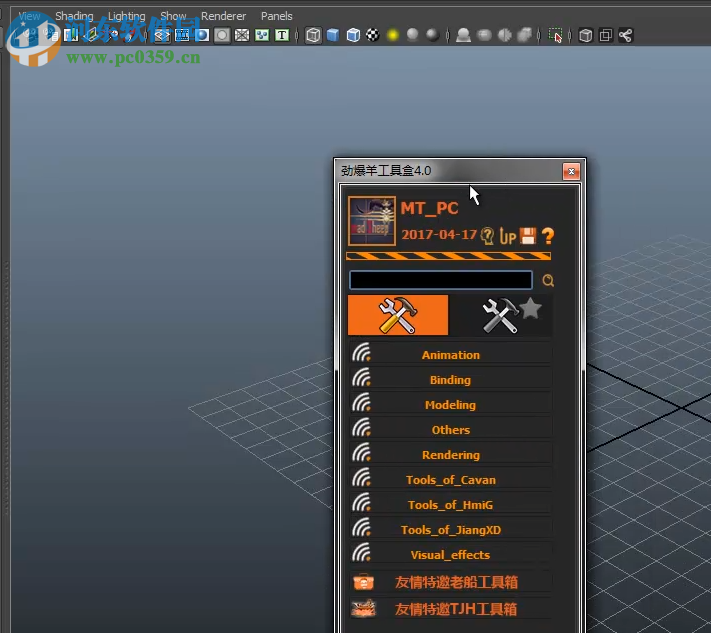711x633 pixels.
Task: Expand the Tools_of_HmiG category
Action: click(450, 505)
